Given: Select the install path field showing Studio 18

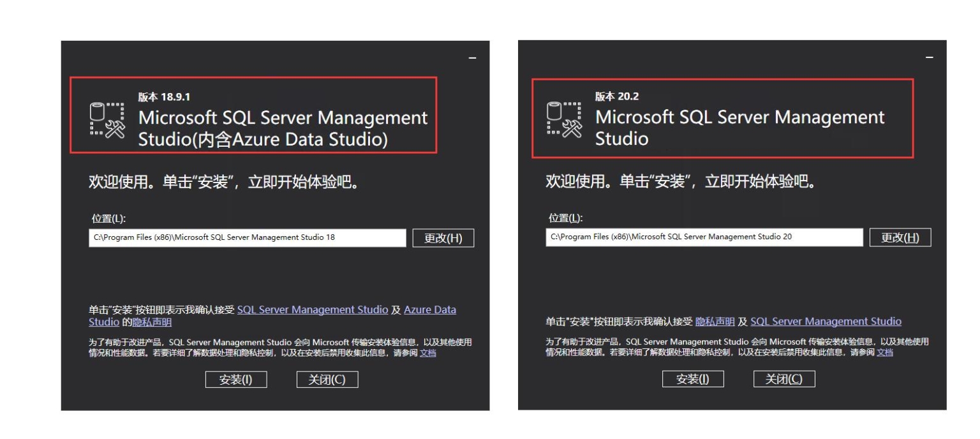Looking at the screenshot, I should 249,237.
